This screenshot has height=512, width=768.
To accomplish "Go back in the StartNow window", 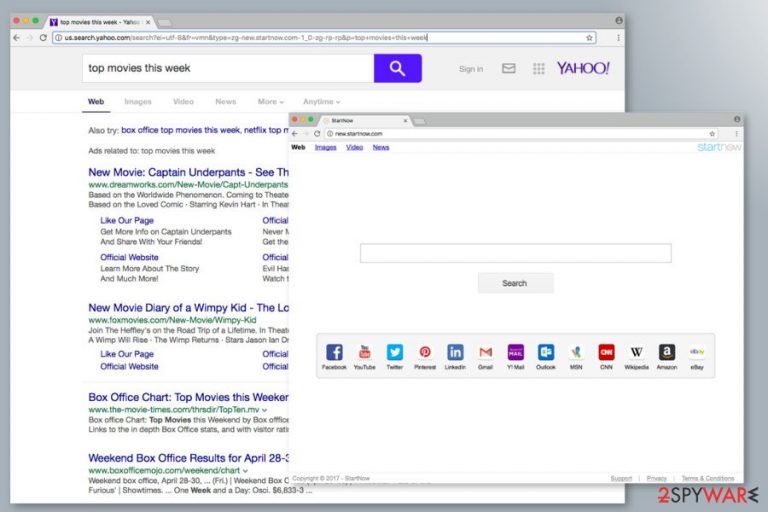I will click(295, 134).
